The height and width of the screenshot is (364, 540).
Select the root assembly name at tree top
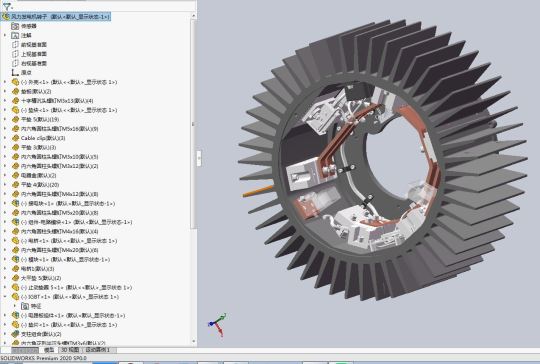[61, 17]
